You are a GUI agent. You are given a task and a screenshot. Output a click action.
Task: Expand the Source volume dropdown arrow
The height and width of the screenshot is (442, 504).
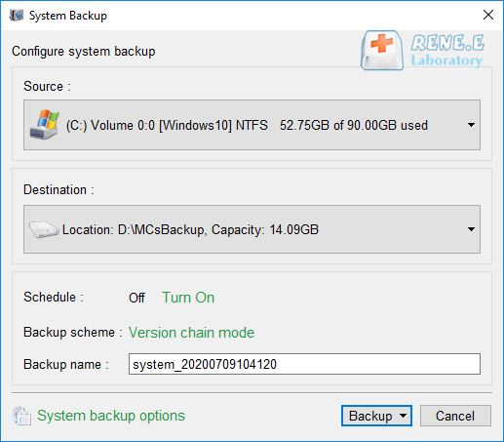tap(471, 125)
